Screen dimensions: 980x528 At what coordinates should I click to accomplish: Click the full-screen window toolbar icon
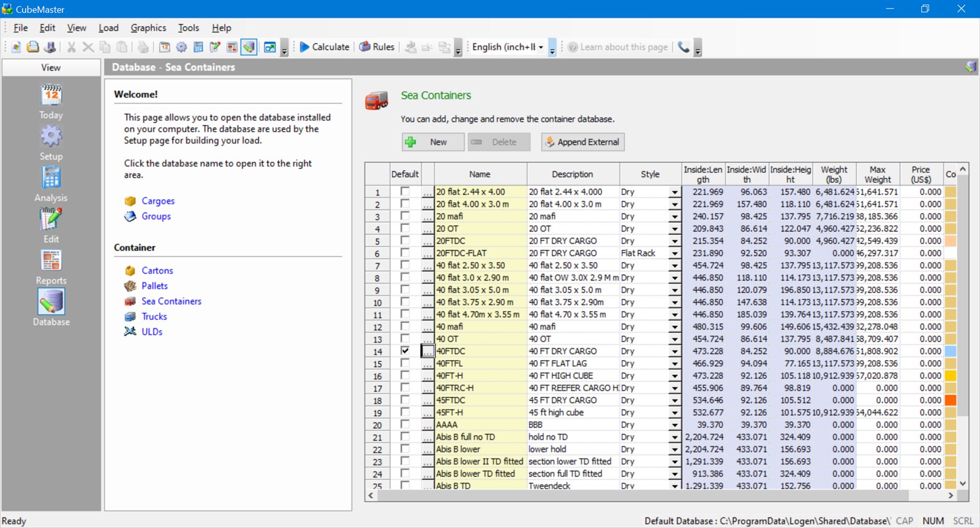[x=269, y=47]
